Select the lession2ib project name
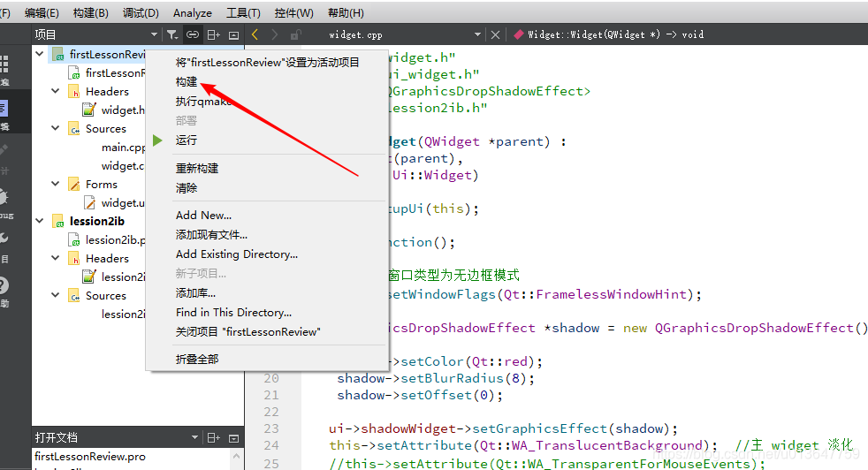Viewport: 868px width, 470px height. pyautogui.click(x=97, y=221)
